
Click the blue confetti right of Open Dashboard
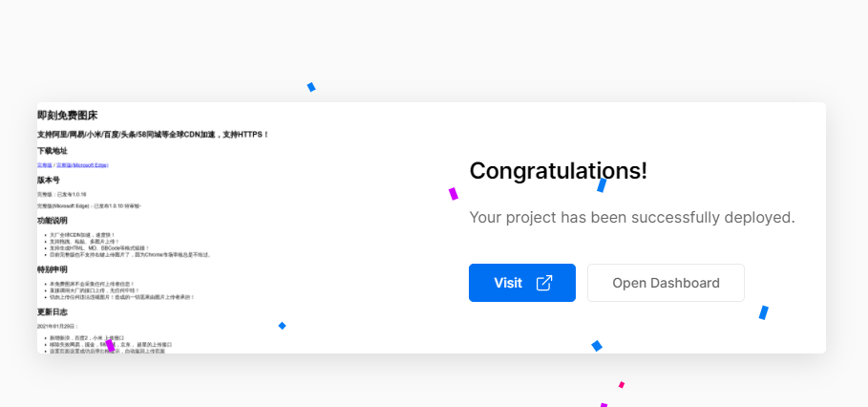(x=763, y=312)
